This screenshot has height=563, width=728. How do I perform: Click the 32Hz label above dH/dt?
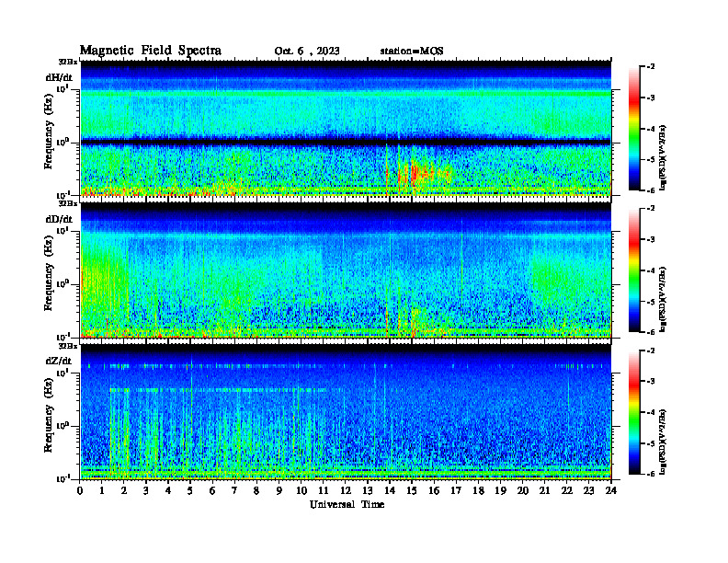coord(67,62)
